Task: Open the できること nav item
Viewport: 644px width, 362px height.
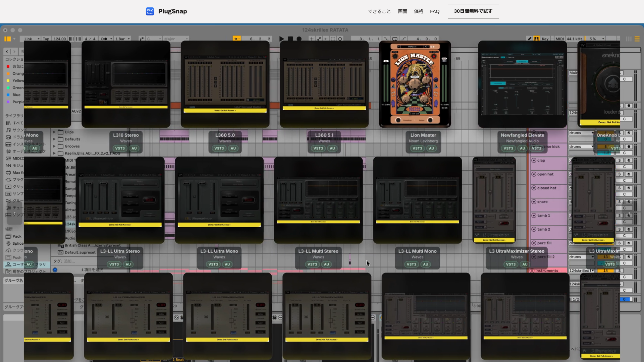Action: [379, 11]
